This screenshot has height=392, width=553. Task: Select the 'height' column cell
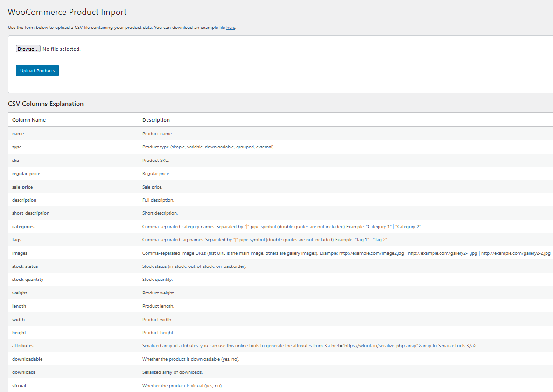[19, 333]
